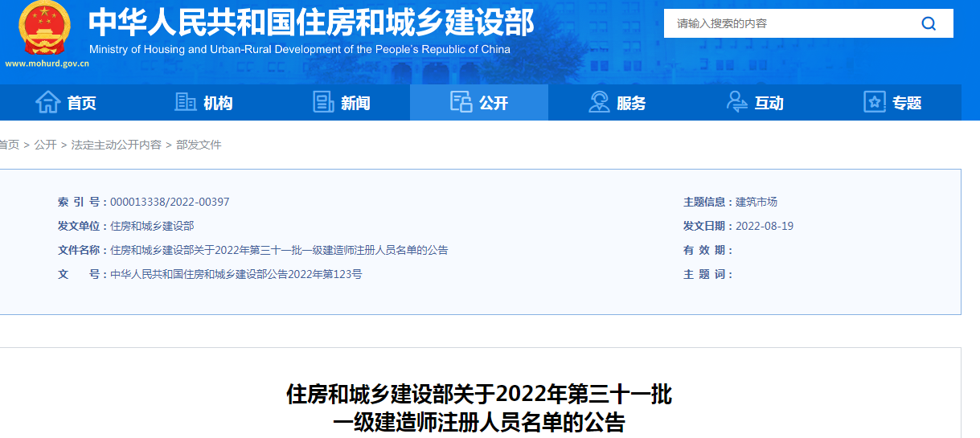Click the issue date 2022-08-19
The width and height of the screenshot is (980, 438).
(765, 227)
